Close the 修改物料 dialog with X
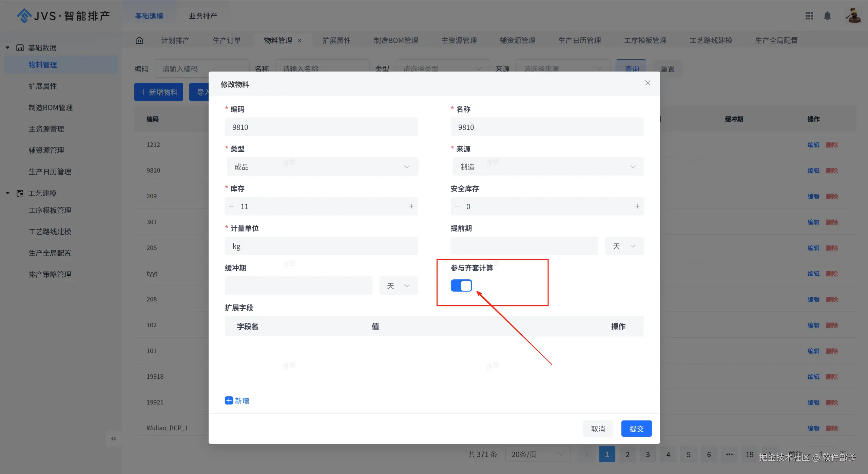 648,83
